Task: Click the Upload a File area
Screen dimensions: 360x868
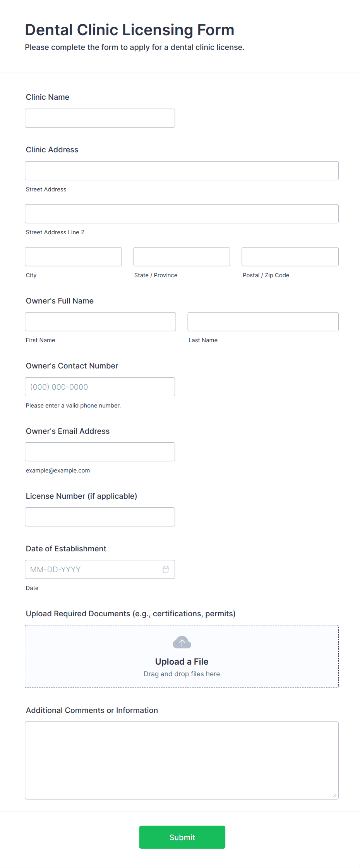Action: pos(182,661)
